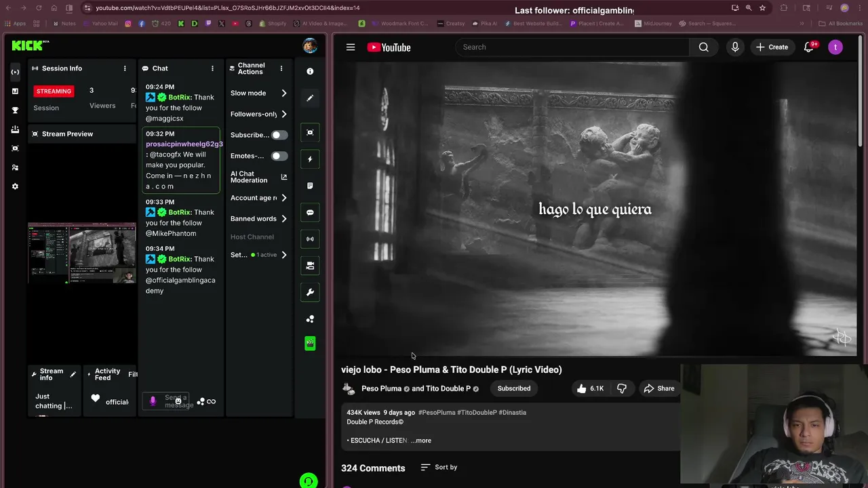Image resolution: width=868 pixels, height=488 pixels.
Task: Click the pencil edit icon in Kick toolbar
Action: [310, 98]
